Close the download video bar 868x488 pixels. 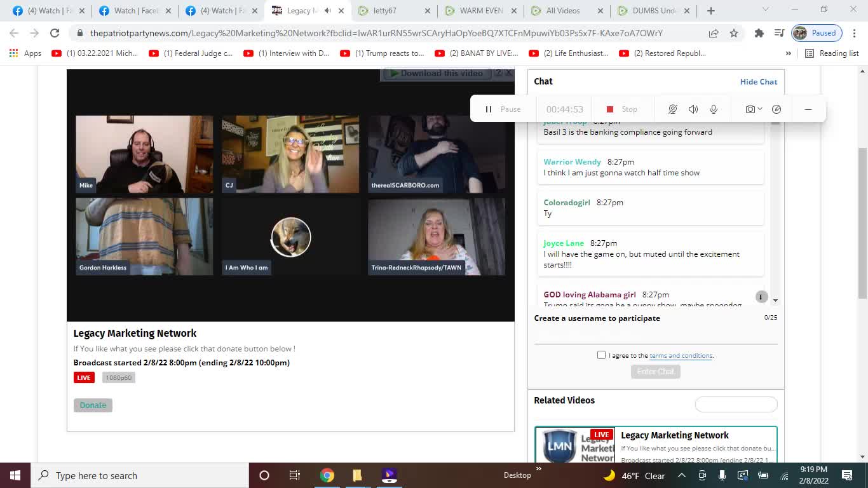[508, 73]
